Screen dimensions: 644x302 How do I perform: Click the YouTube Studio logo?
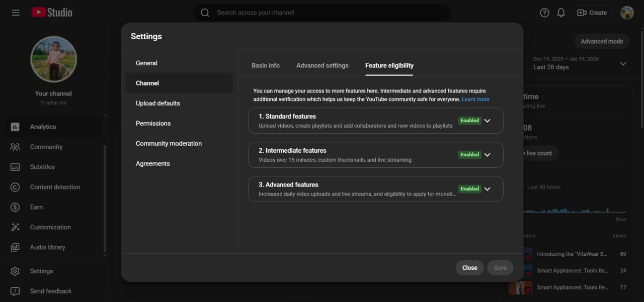point(52,13)
